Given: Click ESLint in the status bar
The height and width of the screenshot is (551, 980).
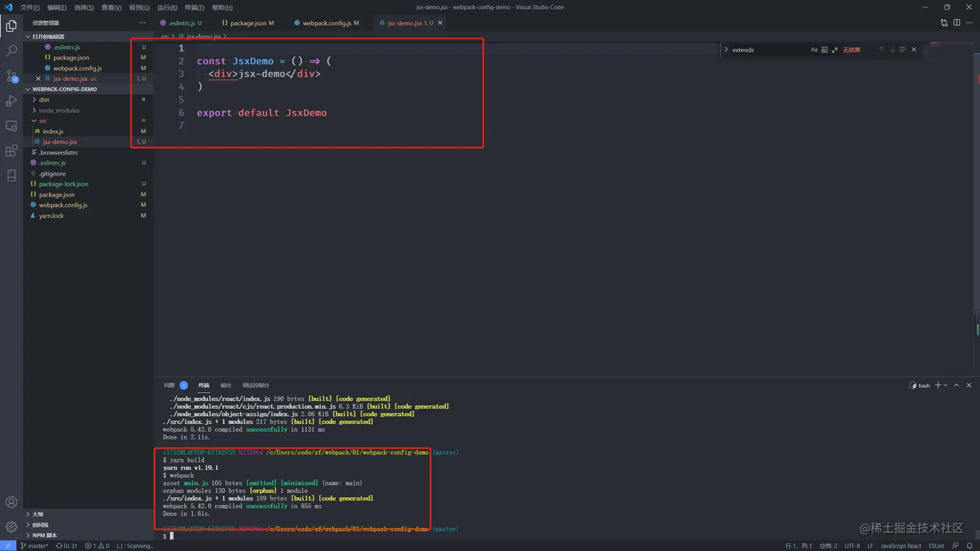Looking at the screenshot, I should pyautogui.click(x=937, y=546).
